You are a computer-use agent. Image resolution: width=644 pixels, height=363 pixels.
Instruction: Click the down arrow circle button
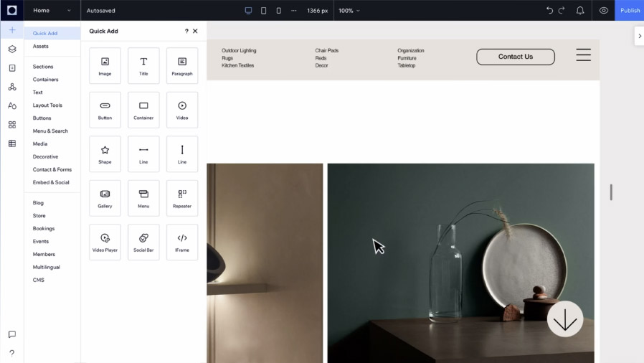point(565,319)
